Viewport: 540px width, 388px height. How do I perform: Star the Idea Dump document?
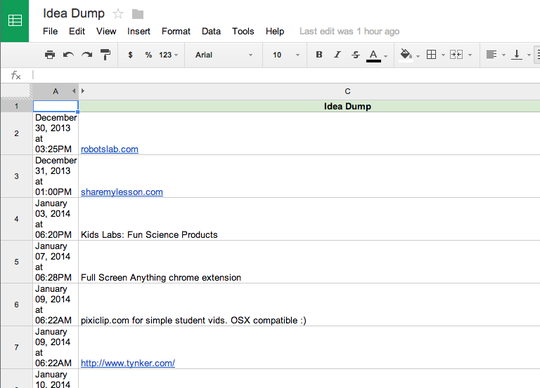(x=118, y=14)
